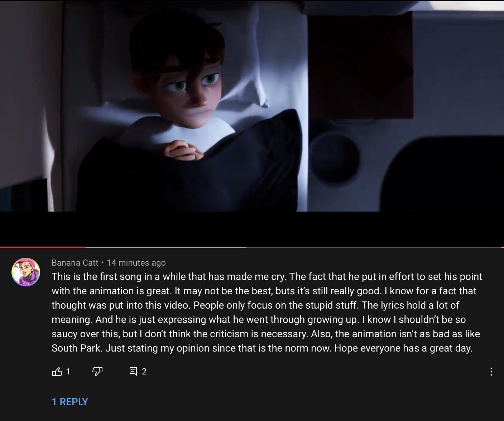Screen dimensions: 504x421
Task: Expand the 1 REPLY thread
Action: pyautogui.click(x=70, y=402)
